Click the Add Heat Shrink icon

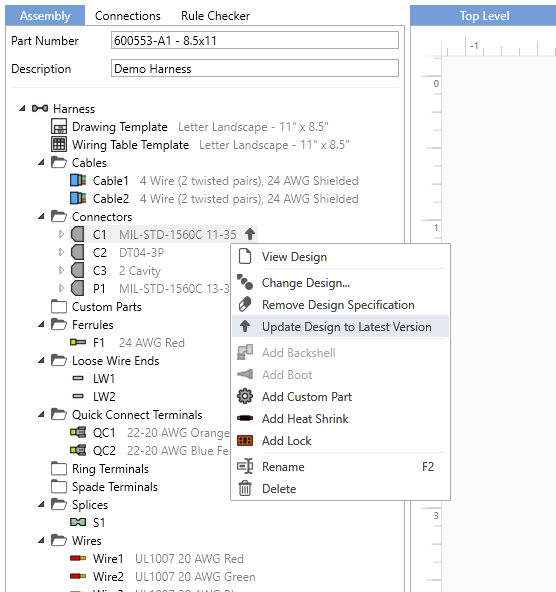coord(245,418)
